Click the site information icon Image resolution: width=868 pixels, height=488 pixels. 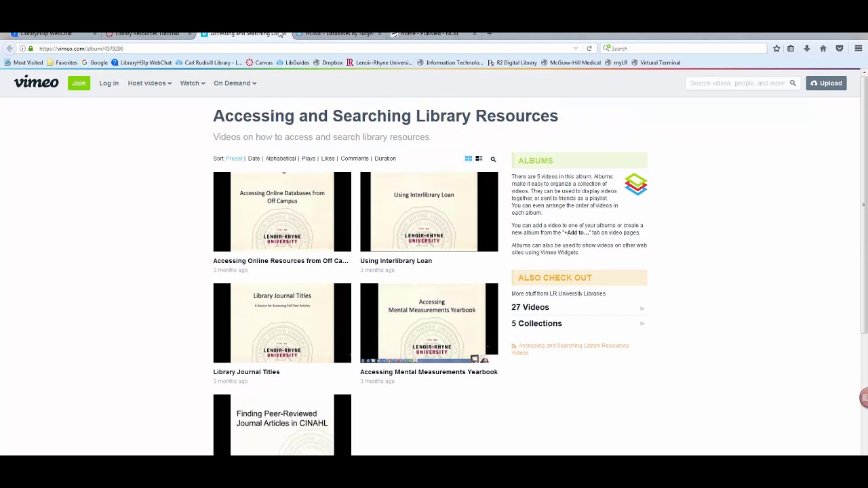(x=22, y=49)
